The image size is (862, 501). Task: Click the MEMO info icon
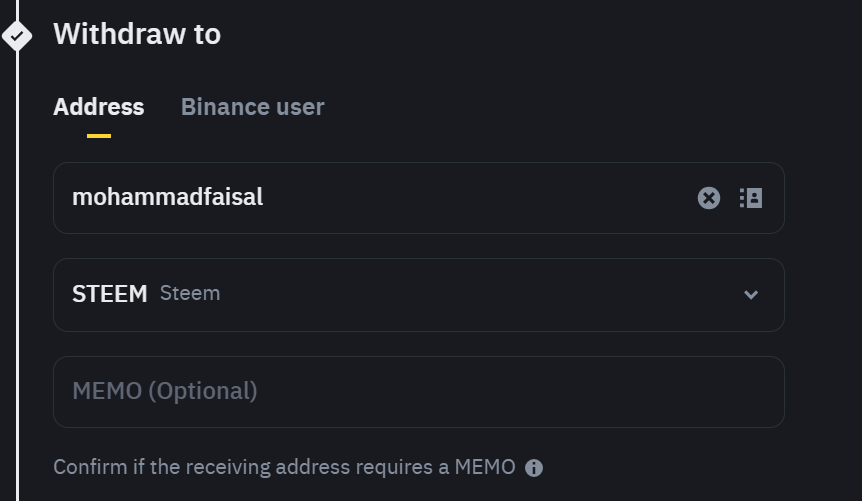tap(534, 467)
